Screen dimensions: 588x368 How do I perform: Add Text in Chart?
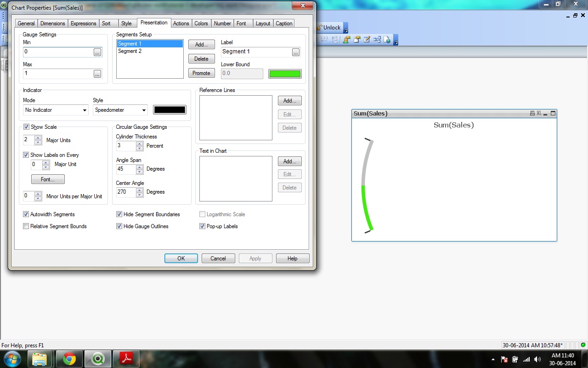point(289,161)
